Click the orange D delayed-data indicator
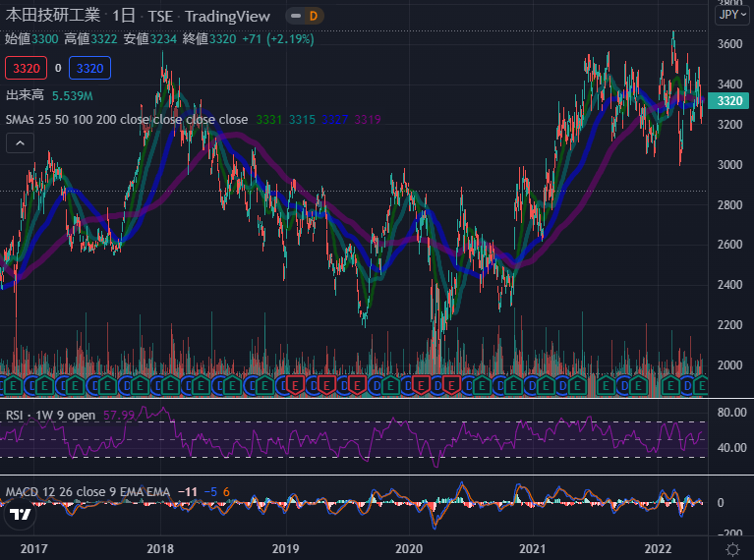Screen dimensions: 754x560 pyautogui.click(x=314, y=17)
